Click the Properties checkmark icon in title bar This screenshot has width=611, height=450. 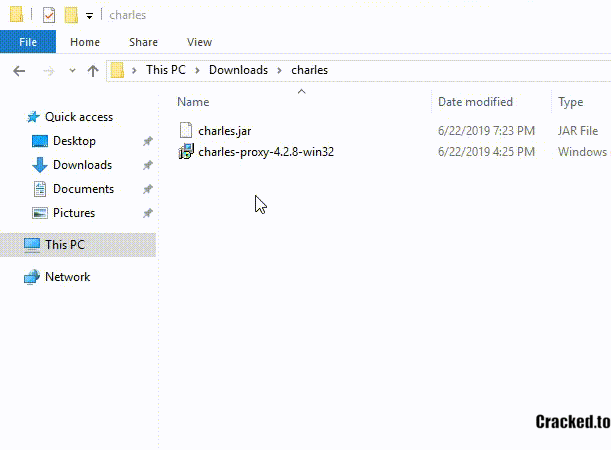click(x=49, y=15)
